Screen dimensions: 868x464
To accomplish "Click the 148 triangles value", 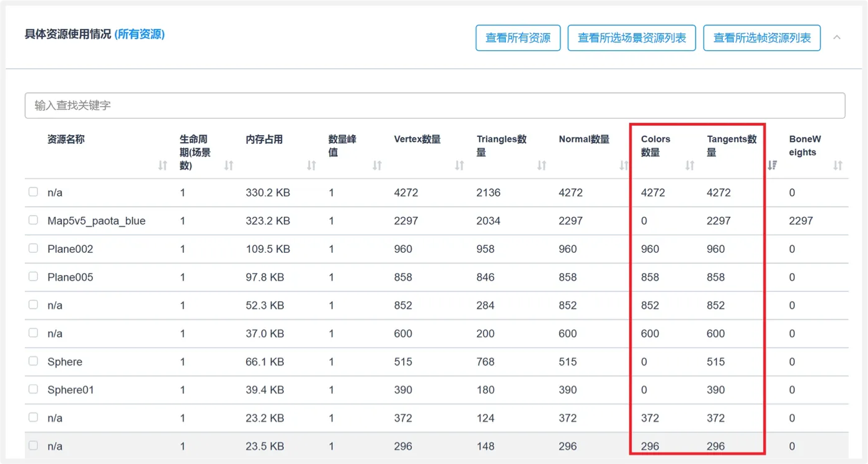I will coord(485,446).
